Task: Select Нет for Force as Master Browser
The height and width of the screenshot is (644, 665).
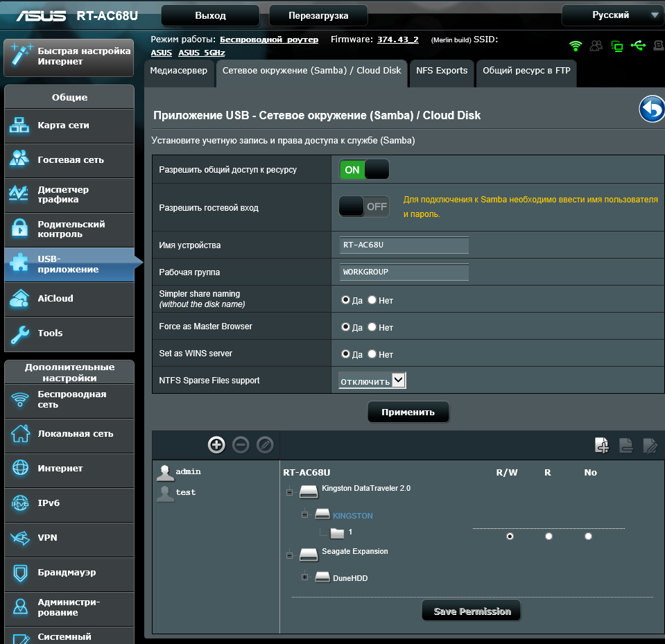Action: tap(372, 327)
